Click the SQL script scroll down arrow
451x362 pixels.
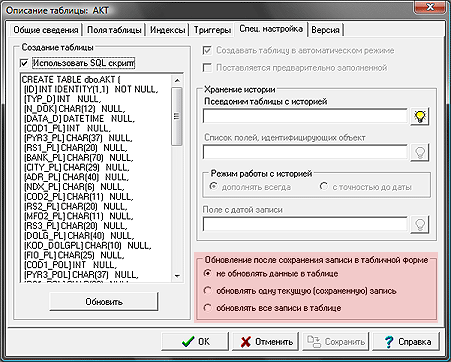click(177, 276)
